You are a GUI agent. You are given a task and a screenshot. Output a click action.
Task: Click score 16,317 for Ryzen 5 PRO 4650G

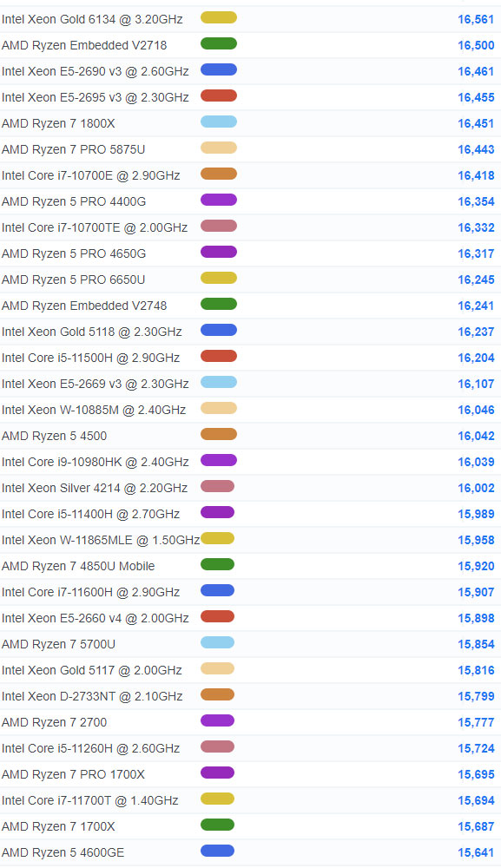pyautogui.click(x=476, y=253)
